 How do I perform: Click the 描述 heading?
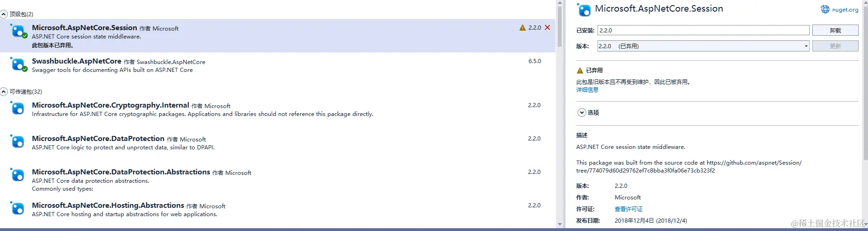click(x=582, y=135)
